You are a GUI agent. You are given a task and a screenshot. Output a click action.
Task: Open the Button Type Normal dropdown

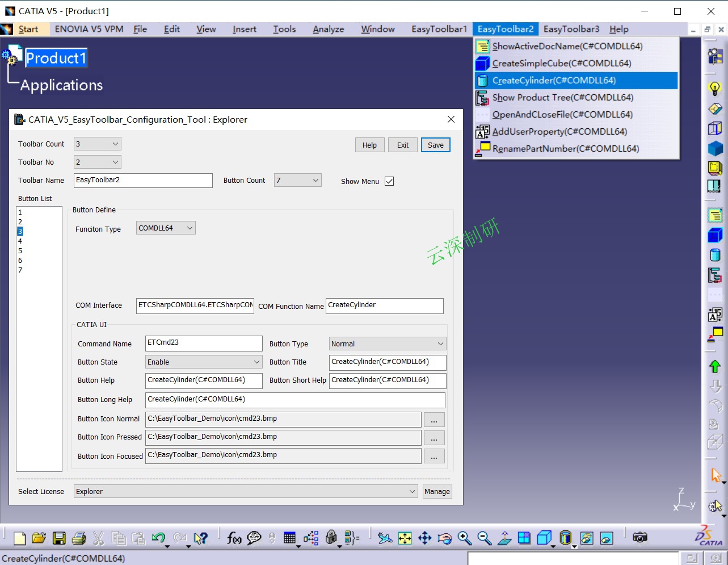[x=388, y=344]
